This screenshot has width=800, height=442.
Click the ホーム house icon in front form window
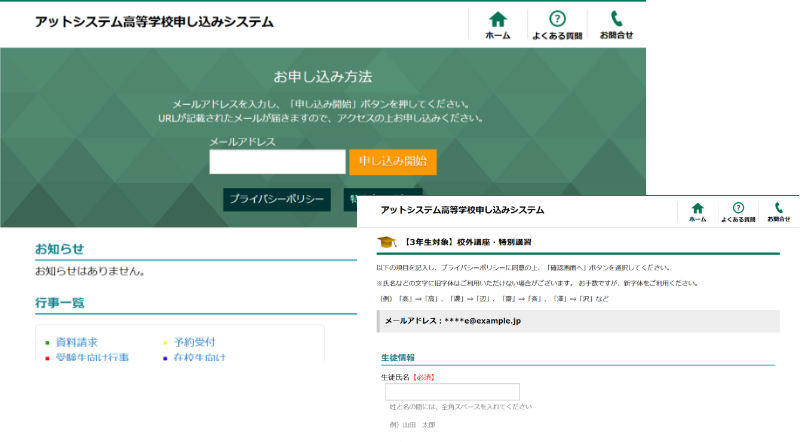coord(698,208)
